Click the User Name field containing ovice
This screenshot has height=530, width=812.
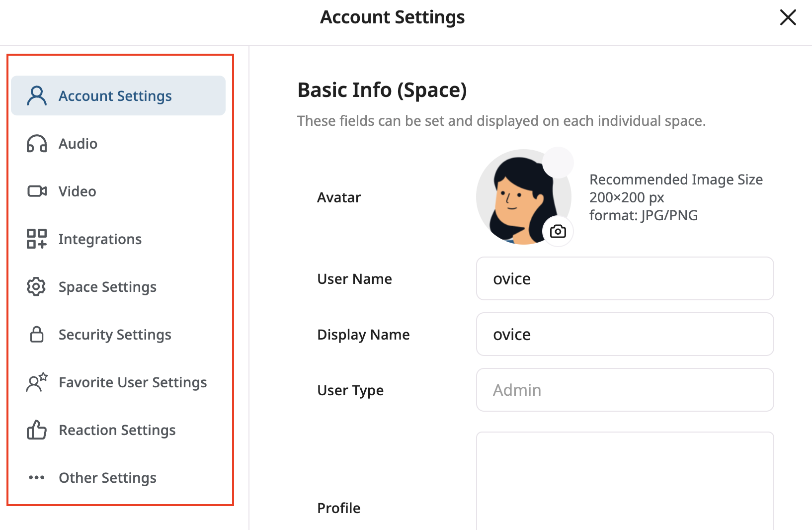(625, 278)
